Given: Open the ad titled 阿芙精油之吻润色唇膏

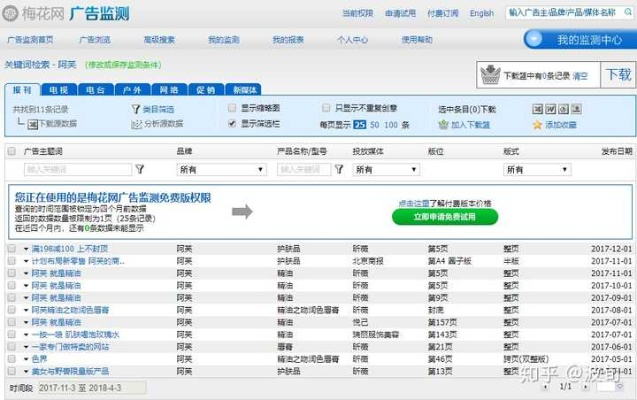Looking at the screenshot, I should (70, 310).
